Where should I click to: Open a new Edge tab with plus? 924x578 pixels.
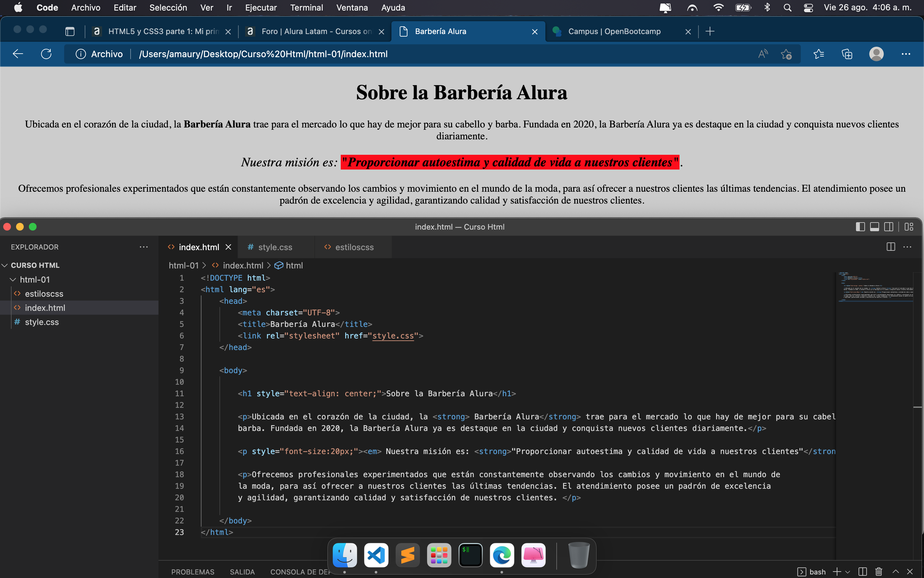click(710, 31)
